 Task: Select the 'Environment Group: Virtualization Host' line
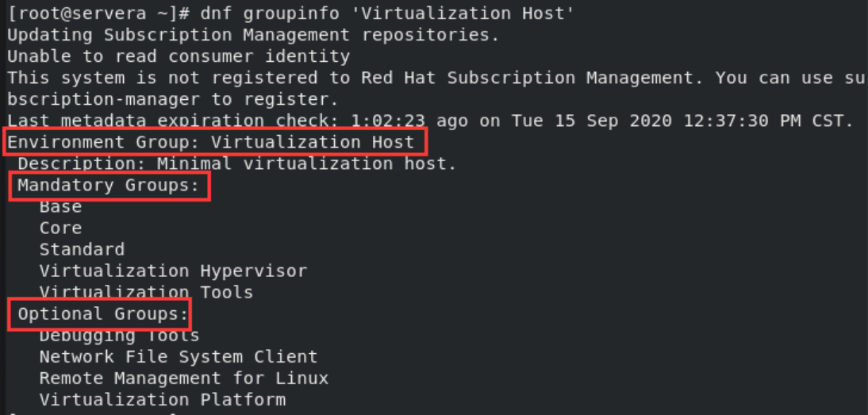tap(211, 142)
